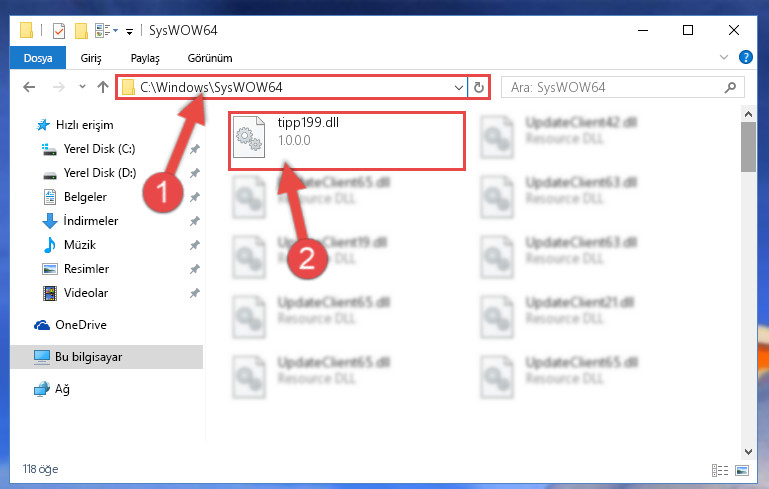Viewport: 769px width, 489px height.
Task: Expand the address bar history dropdown
Action: tap(459, 88)
